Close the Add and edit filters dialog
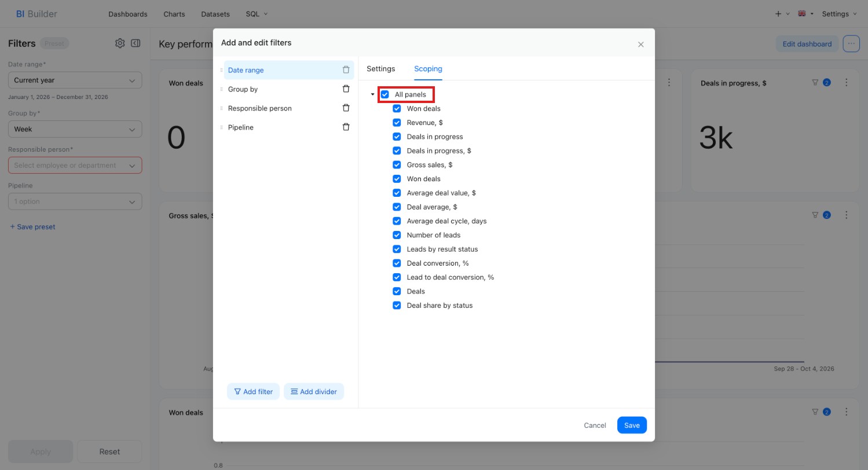Image resolution: width=868 pixels, height=470 pixels. click(641, 45)
